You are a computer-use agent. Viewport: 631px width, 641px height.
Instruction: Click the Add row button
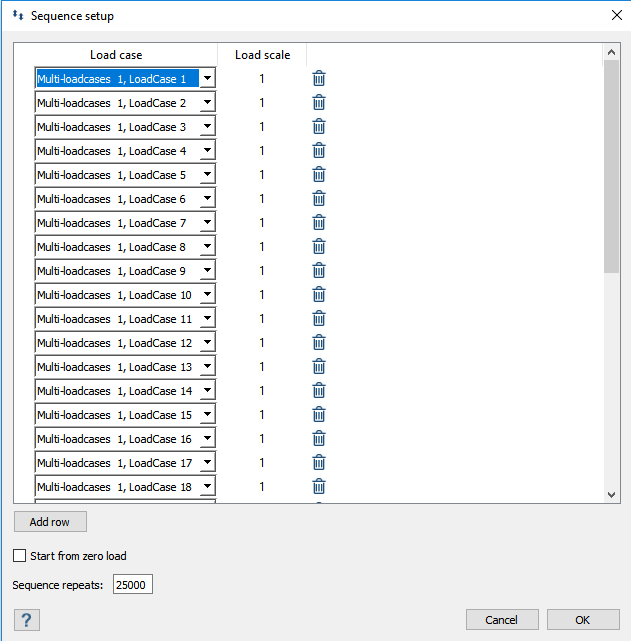50,522
